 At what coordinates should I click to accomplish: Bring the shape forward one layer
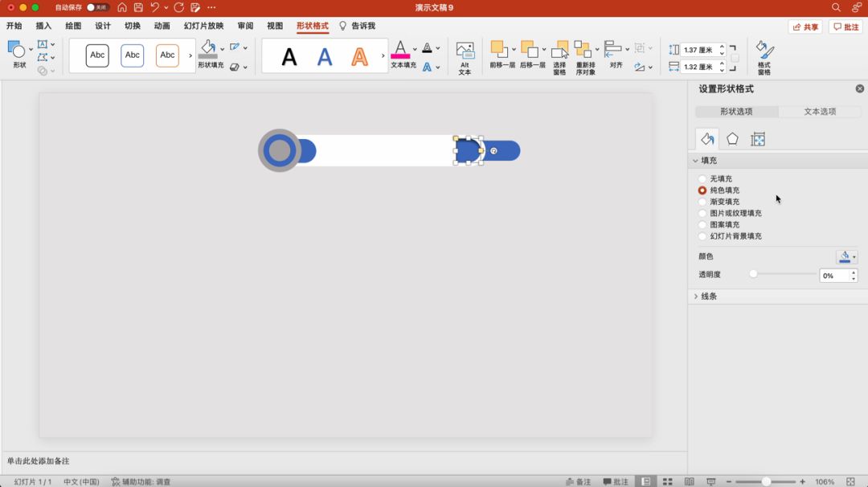click(x=498, y=49)
